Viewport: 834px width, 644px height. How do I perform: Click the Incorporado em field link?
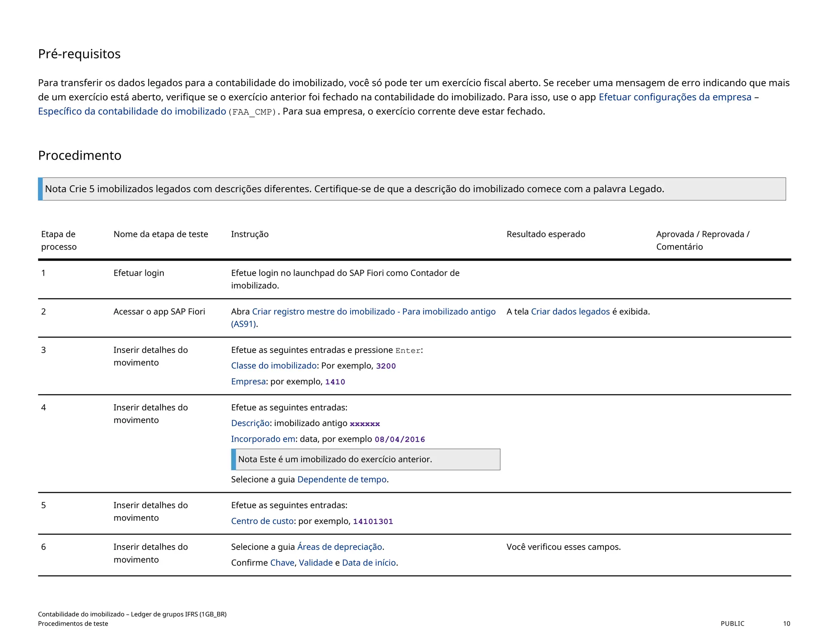[263, 439]
